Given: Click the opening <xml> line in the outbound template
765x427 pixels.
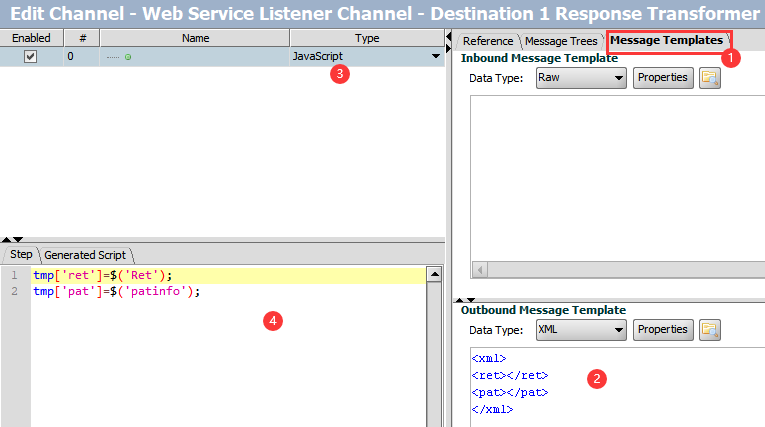Looking at the screenshot, I should 489,359.
